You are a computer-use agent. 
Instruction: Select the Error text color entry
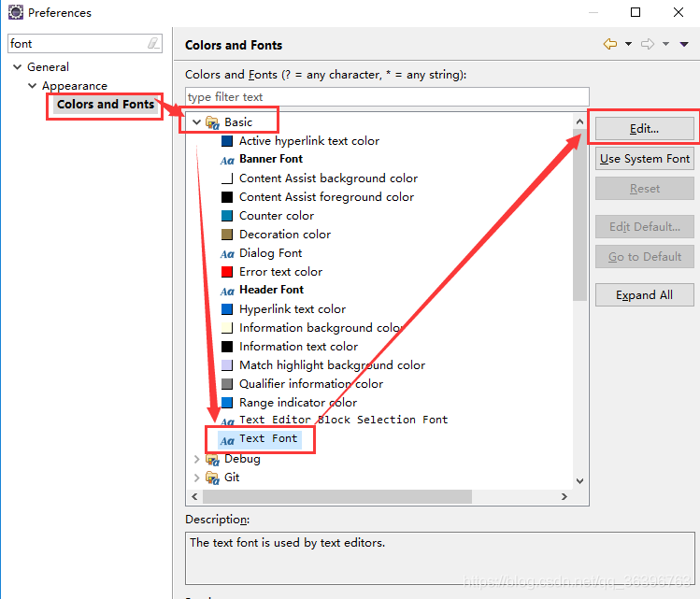[x=280, y=272]
